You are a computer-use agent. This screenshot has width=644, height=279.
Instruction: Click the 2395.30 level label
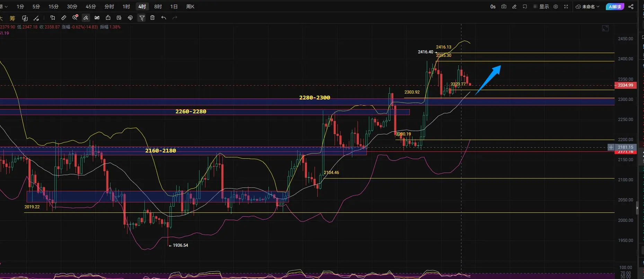(x=444, y=55)
